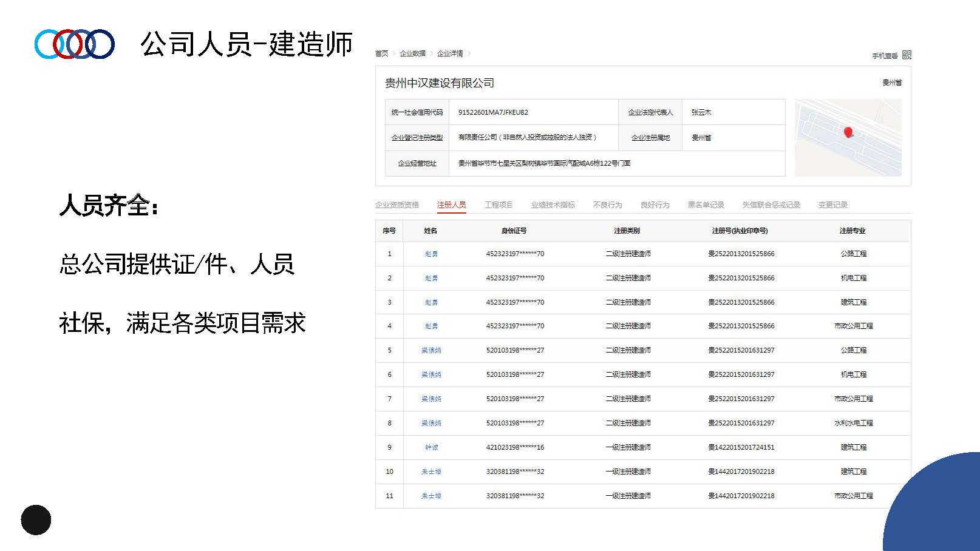The width and height of the screenshot is (980, 551).
Task: Switch to the 不良行为 tab
Action: click(x=607, y=205)
